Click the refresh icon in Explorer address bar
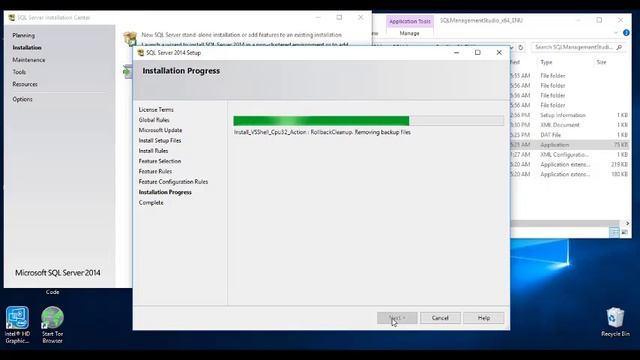The width and height of the screenshot is (640, 360). 521,47
